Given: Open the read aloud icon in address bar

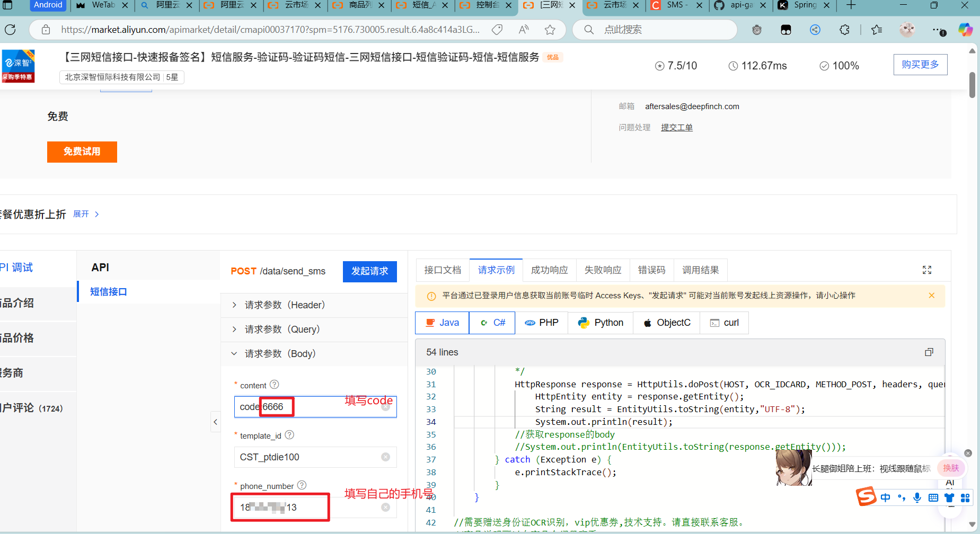Looking at the screenshot, I should tap(524, 30).
